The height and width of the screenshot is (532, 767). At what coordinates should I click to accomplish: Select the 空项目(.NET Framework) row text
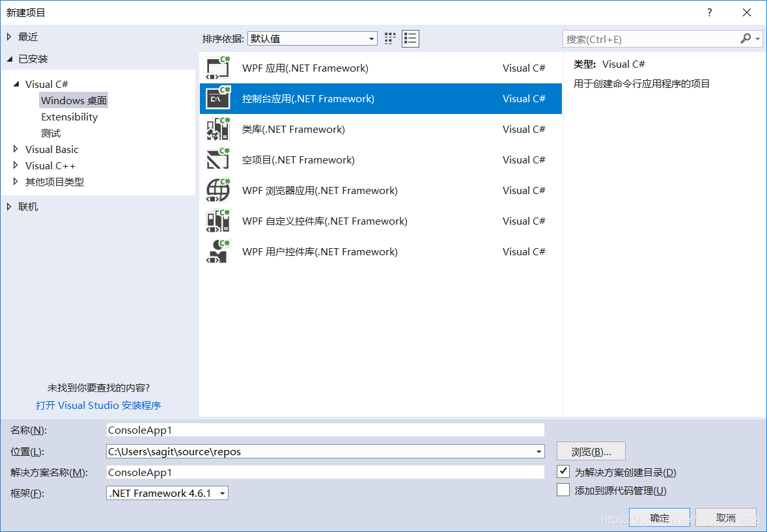(298, 160)
